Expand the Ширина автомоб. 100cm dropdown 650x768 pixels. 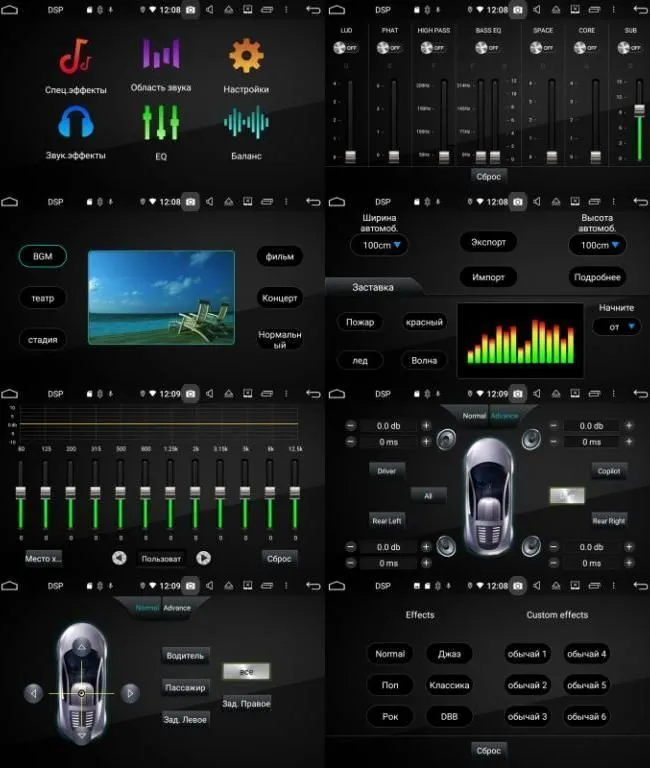tap(379, 245)
